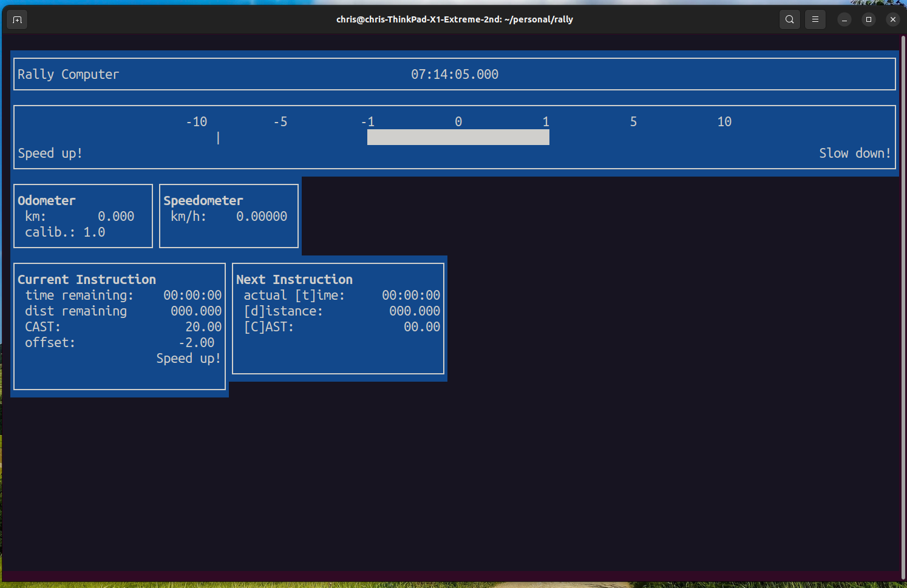Minimize the terminal window
The width and height of the screenshot is (907, 588).
point(844,19)
